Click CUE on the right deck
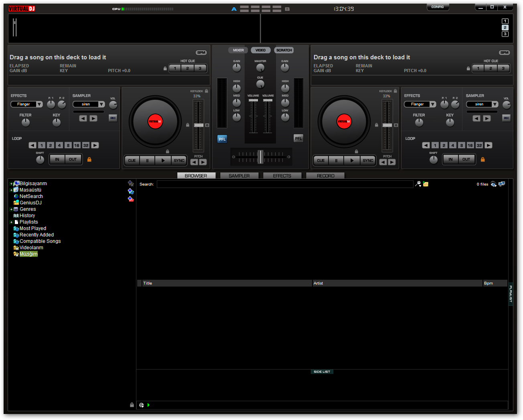The height and width of the screenshot is (420, 523). click(x=321, y=160)
